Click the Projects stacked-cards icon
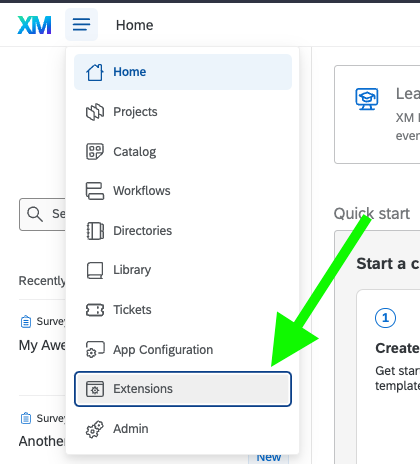The image size is (420, 464). [95, 112]
